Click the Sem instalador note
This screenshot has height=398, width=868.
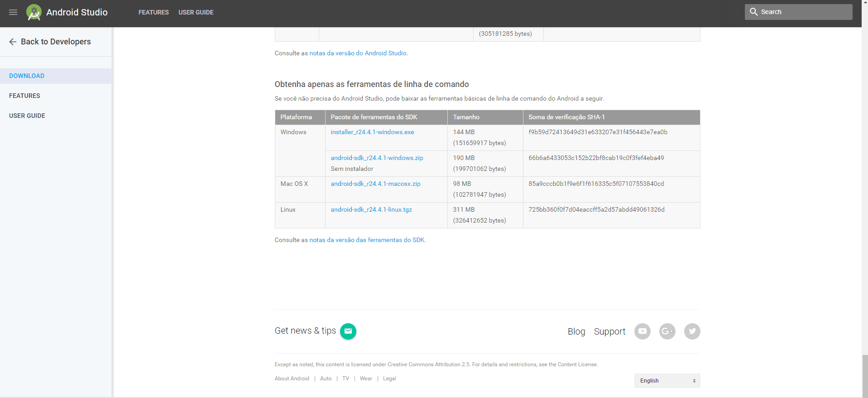click(352, 169)
